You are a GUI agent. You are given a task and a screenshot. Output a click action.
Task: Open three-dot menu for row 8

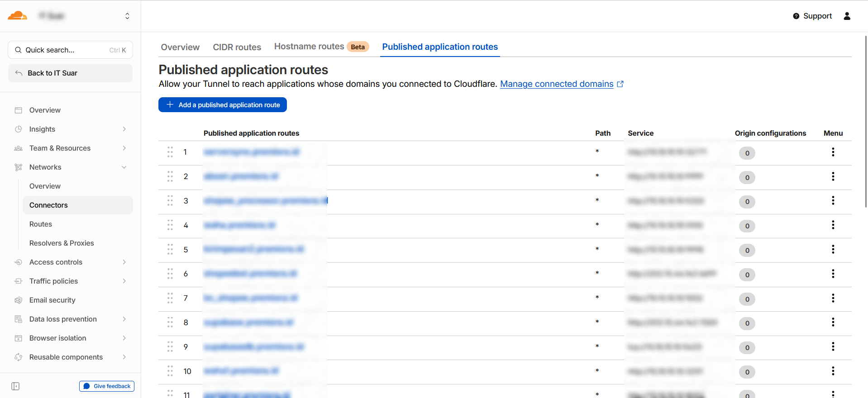[833, 322]
